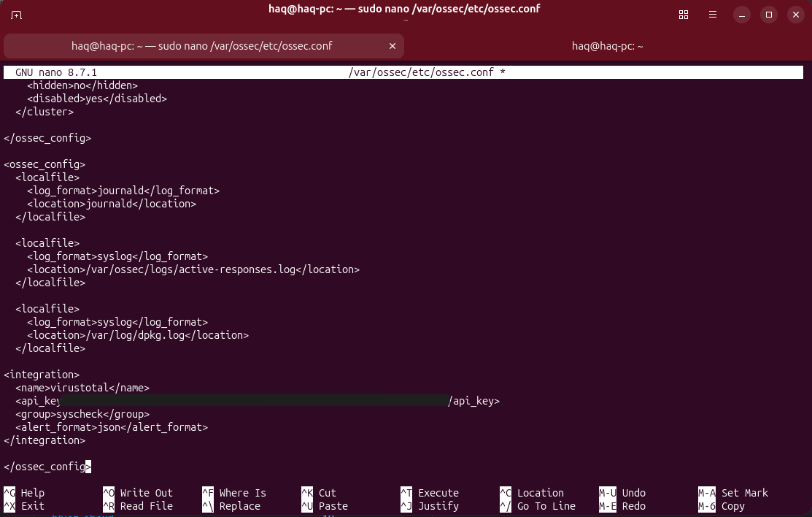Place cursor on <hidden>no</hidden> line
The image size is (812, 517).
point(82,85)
